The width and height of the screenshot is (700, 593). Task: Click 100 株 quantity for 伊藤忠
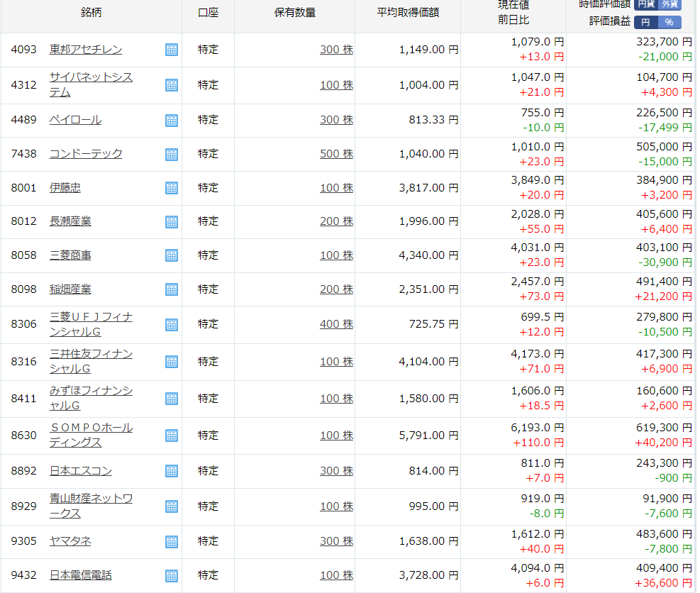coord(337,188)
